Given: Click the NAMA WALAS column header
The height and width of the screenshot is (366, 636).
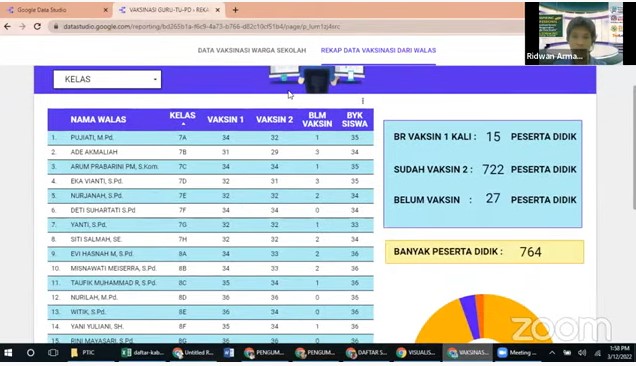Looking at the screenshot, I should coord(98,120).
